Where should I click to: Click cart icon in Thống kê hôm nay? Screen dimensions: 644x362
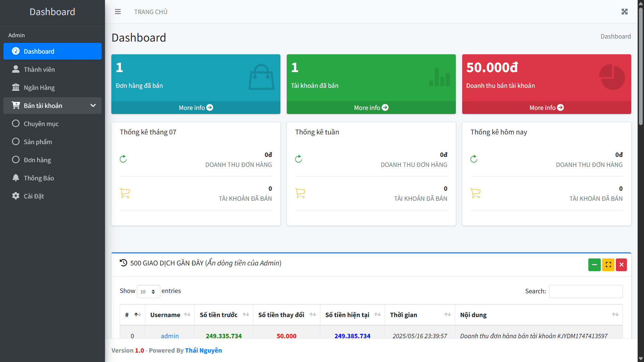pos(476,193)
